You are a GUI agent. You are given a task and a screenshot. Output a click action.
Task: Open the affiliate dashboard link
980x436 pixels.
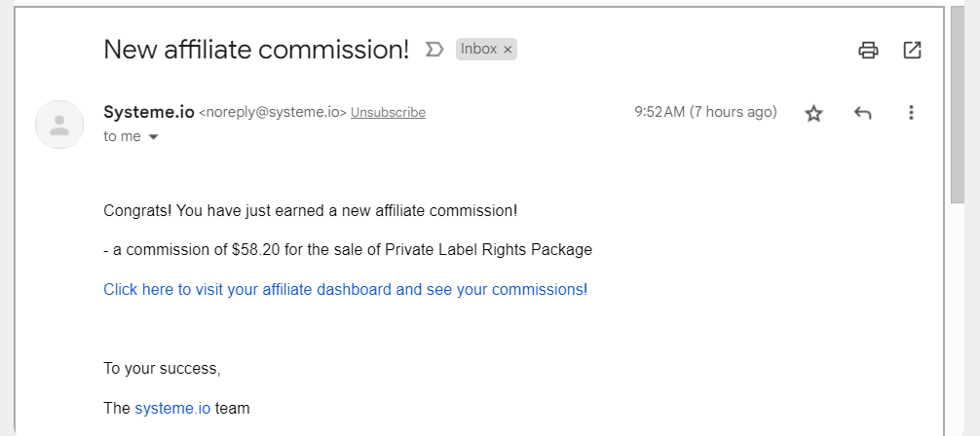pyautogui.click(x=345, y=289)
